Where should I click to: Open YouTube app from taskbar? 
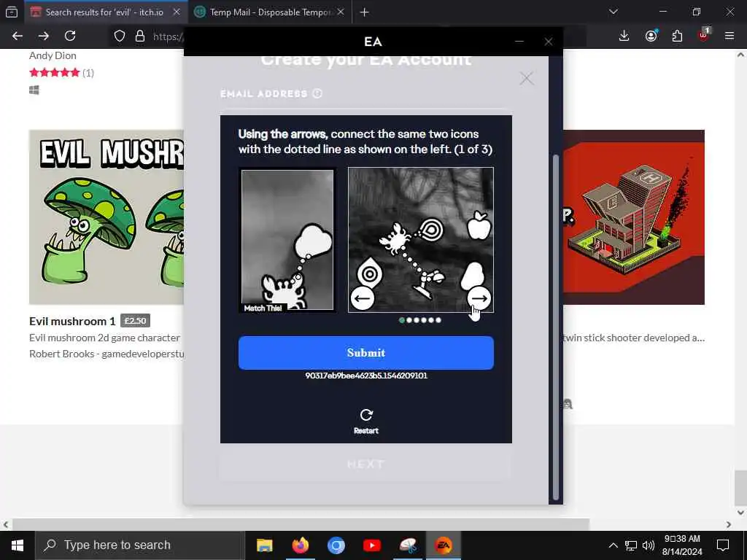click(371, 545)
